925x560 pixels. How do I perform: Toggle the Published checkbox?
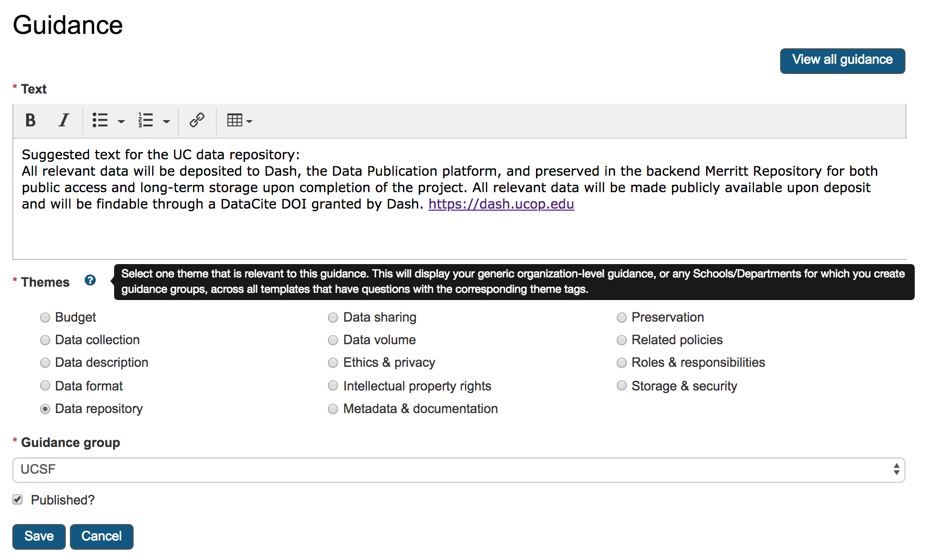click(x=17, y=499)
